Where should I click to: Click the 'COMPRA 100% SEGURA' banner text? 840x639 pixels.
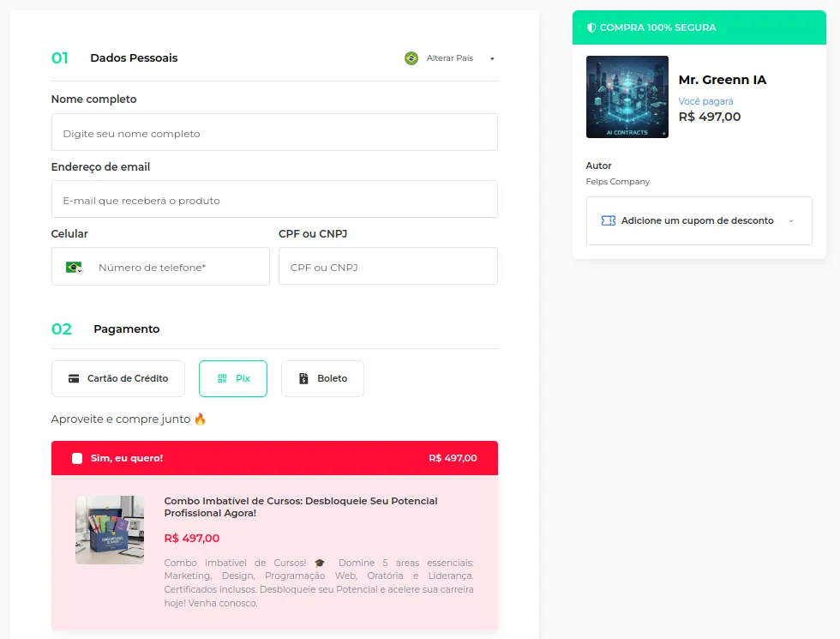(x=658, y=27)
